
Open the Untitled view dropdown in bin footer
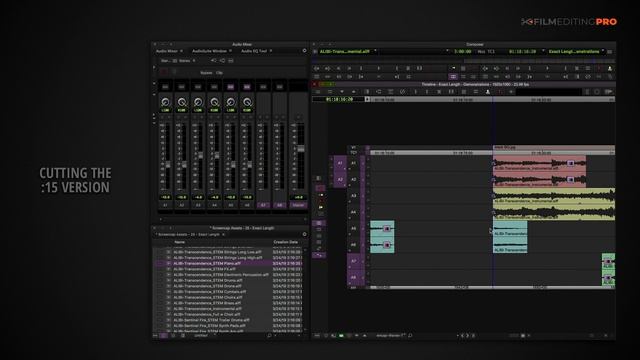204,336
